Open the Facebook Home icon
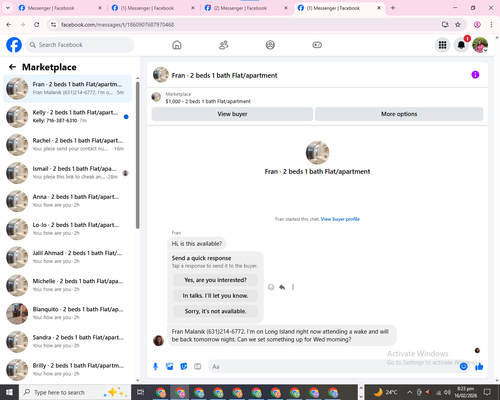500x400 pixels. click(177, 45)
